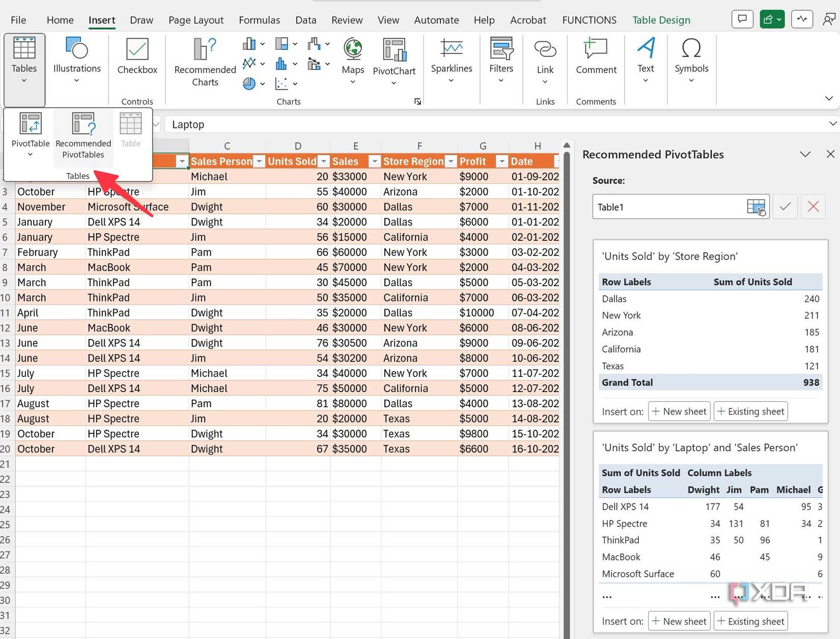Insert a new Comment
This screenshot has width=840, height=639.
[595, 56]
